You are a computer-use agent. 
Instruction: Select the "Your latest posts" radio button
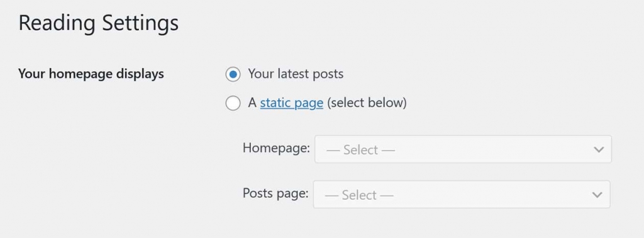click(233, 74)
